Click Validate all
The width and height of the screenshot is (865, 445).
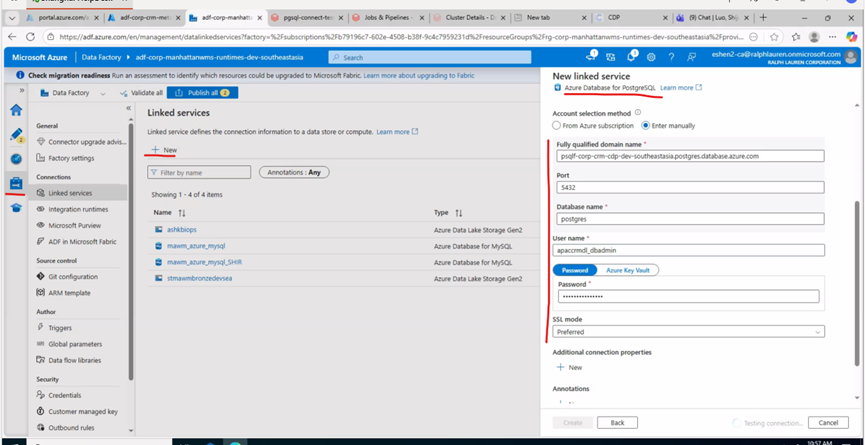click(x=142, y=93)
